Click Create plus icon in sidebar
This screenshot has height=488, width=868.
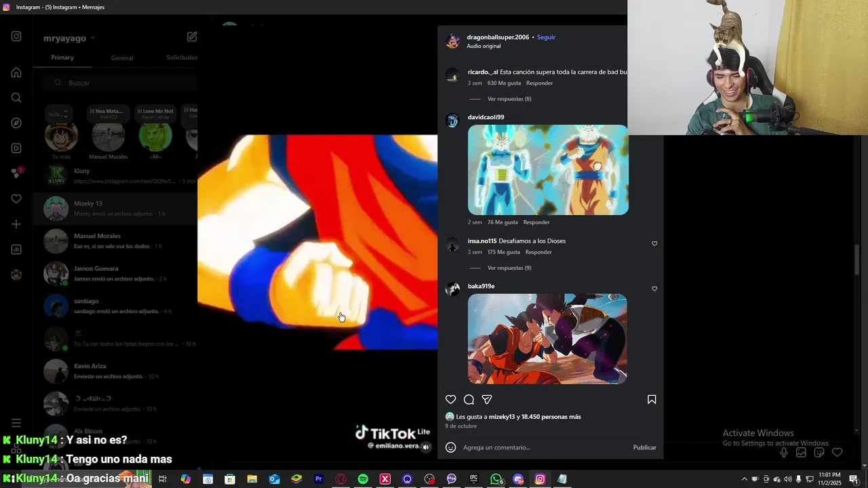click(x=16, y=224)
